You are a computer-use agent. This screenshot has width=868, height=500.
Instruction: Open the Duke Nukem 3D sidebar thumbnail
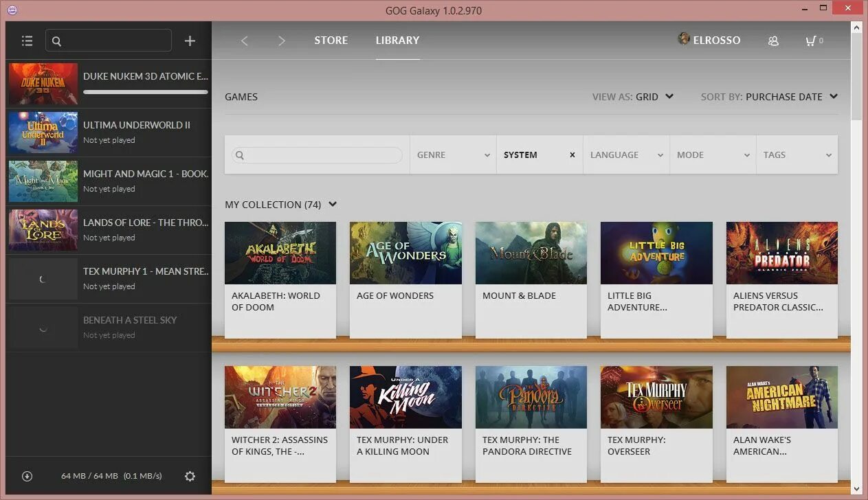coord(43,84)
